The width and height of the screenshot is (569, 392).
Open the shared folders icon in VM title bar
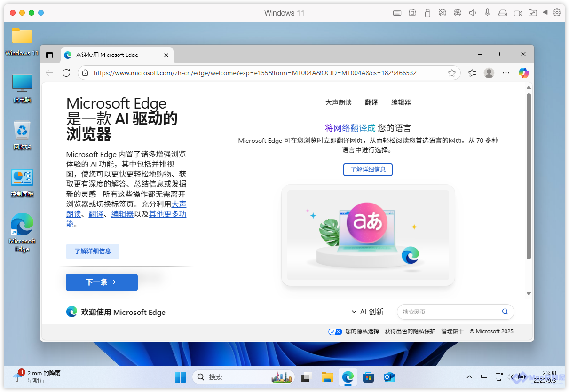point(532,13)
